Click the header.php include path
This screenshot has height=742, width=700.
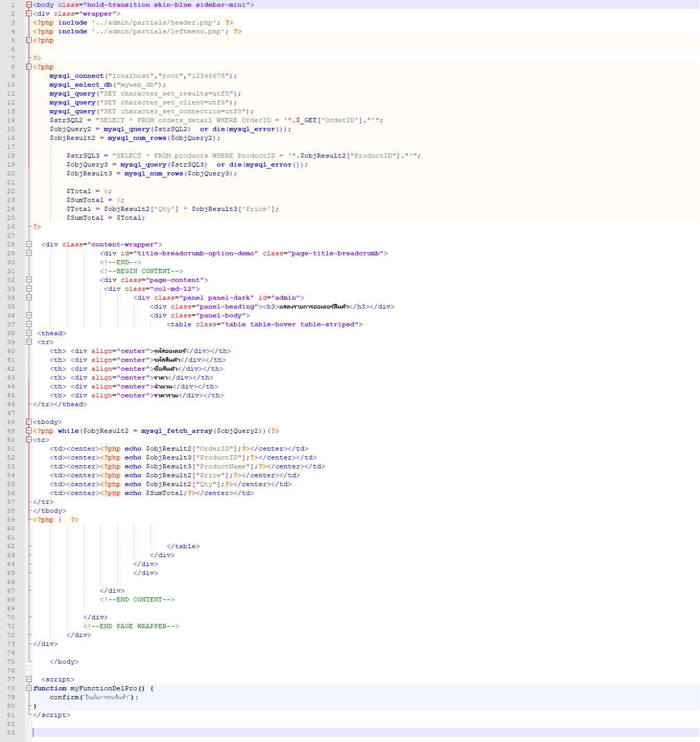[154, 22]
